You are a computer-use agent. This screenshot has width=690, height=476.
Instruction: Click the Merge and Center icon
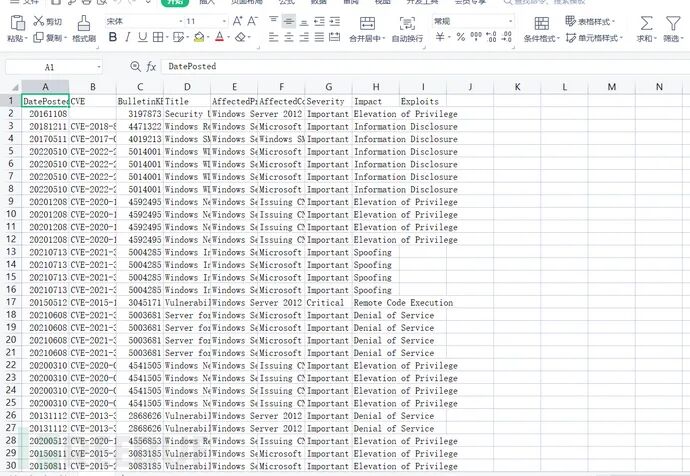[367, 23]
